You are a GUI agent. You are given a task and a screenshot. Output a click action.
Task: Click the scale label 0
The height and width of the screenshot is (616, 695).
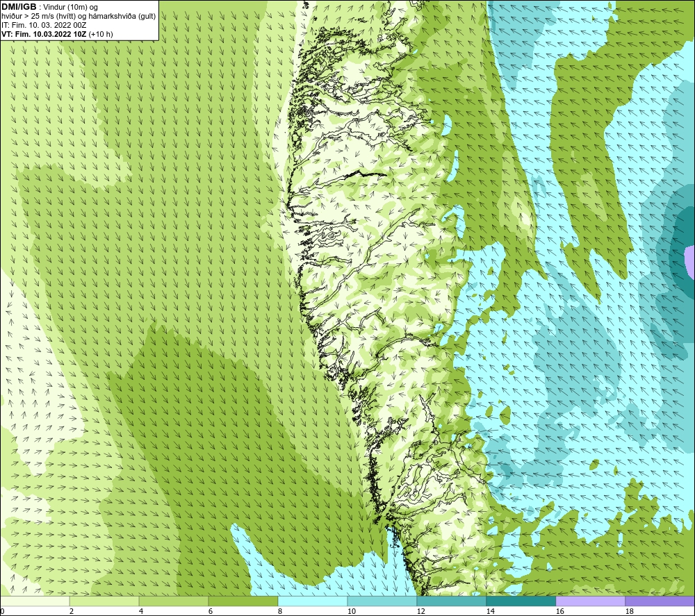2,611
